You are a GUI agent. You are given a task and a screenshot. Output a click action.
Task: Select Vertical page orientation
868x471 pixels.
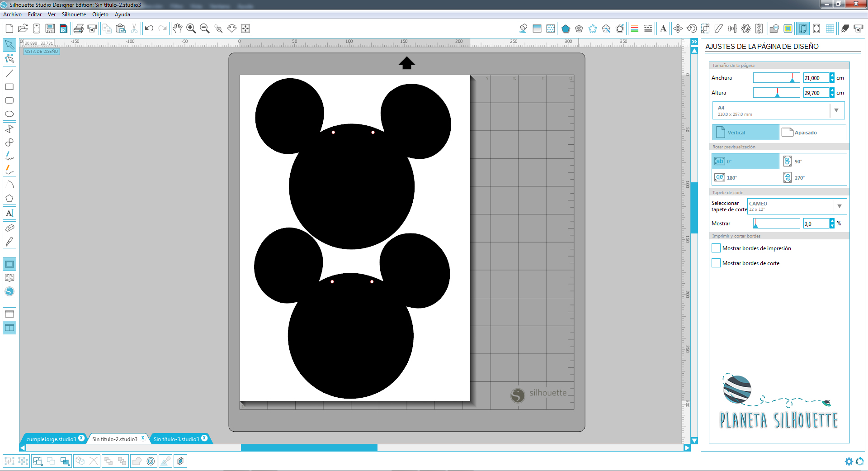tap(746, 132)
